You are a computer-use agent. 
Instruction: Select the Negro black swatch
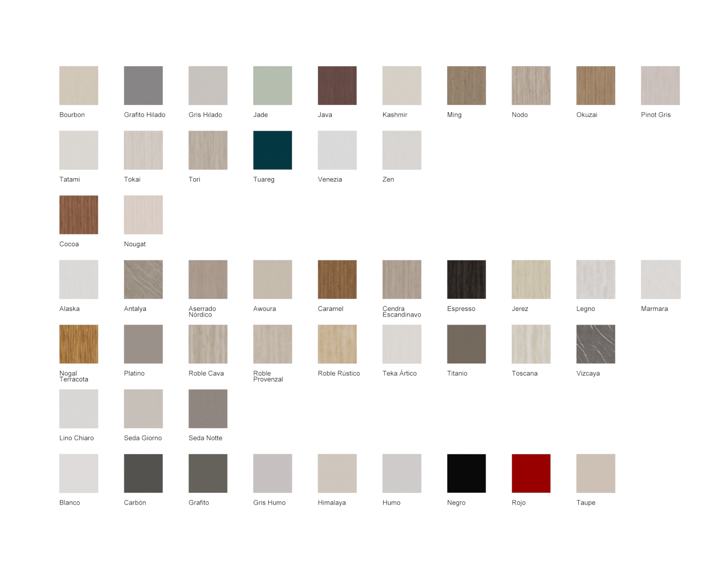466,473
